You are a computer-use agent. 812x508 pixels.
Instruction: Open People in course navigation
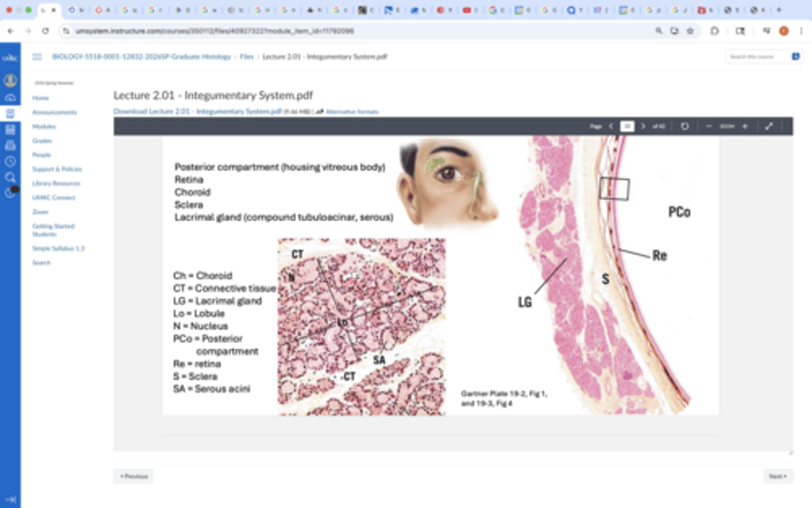tap(41, 154)
